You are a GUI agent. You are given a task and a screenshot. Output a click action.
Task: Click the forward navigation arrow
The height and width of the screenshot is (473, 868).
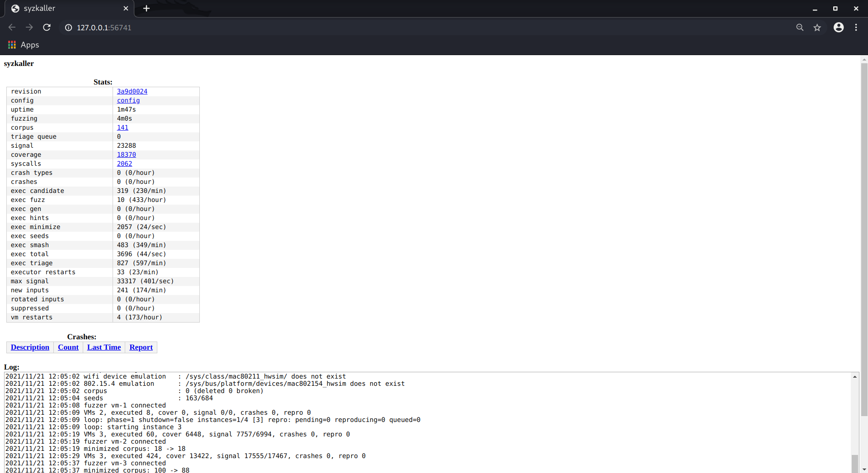pos(29,28)
